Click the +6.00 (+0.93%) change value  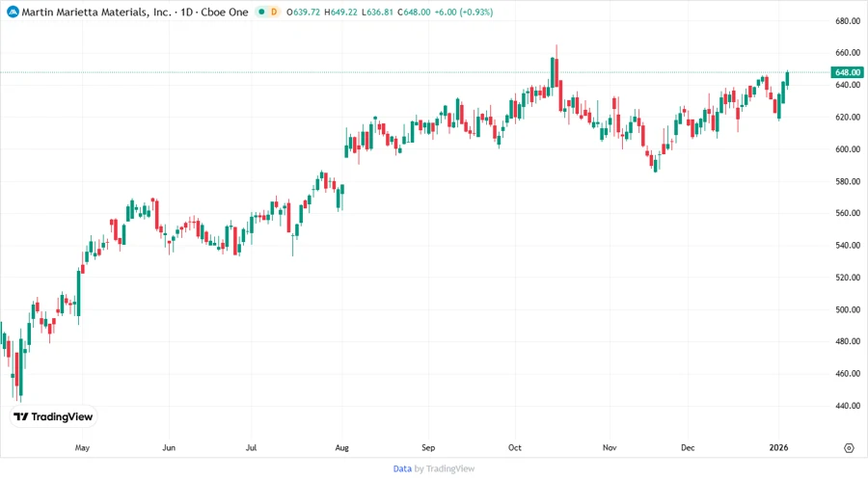[x=463, y=12]
